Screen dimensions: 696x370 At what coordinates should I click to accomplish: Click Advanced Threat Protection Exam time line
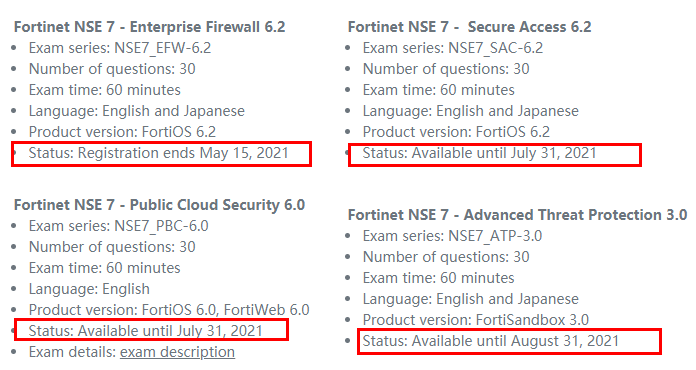(x=439, y=278)
